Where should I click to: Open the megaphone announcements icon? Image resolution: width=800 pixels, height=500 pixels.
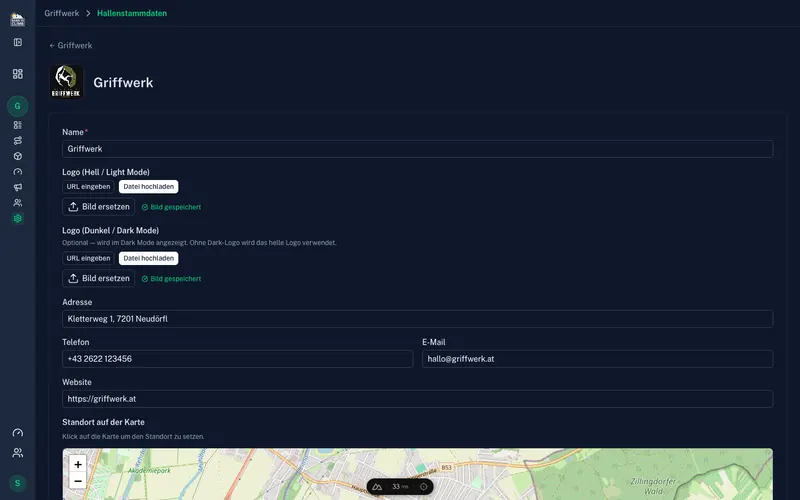tap(18, 187)
